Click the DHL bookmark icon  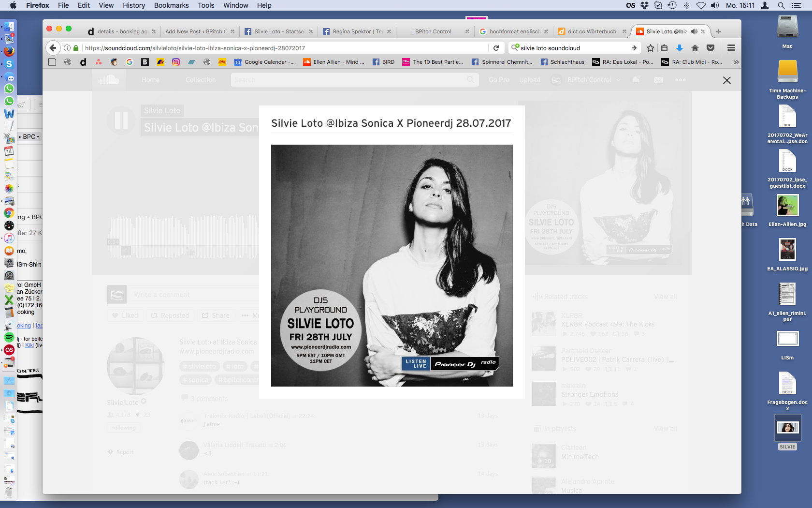point(222,62)
